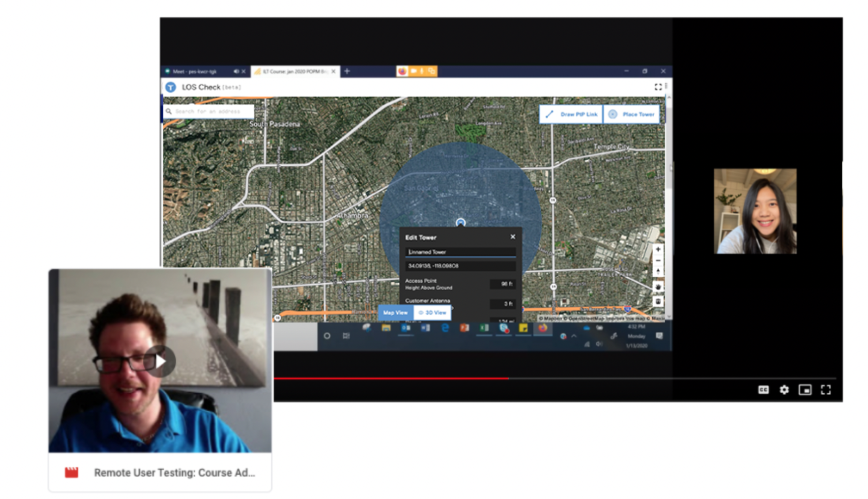Image resolution: width=868 pixels, height=499 pixels.
Task: Open Firefox from the taskbar
Action: click(x=543, y=328)
